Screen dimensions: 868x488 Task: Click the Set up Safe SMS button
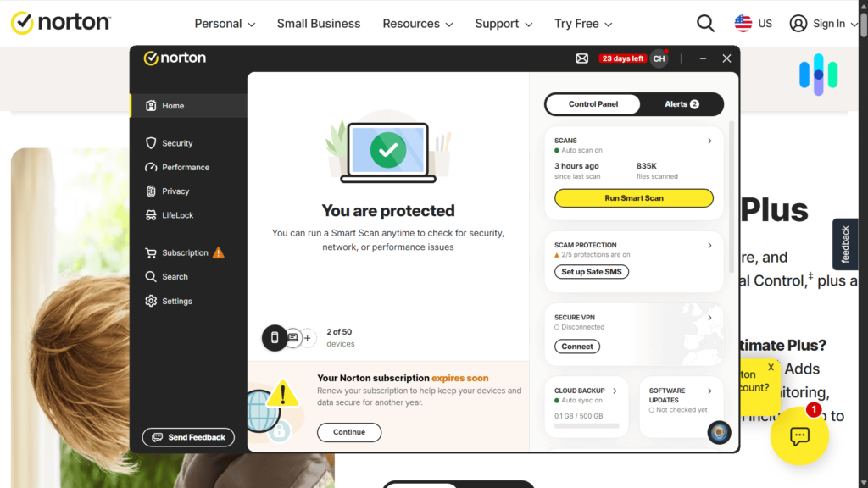coord(591,272)
